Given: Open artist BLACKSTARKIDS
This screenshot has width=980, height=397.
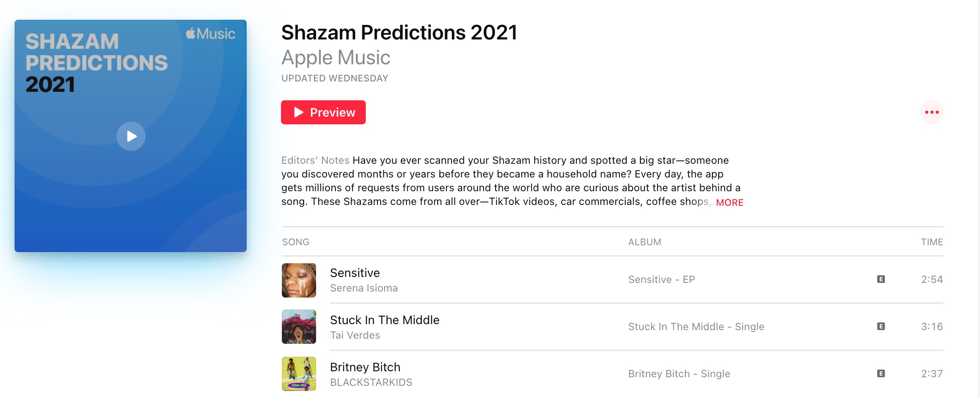Looking at the screenshot, I should [x=371, y=382].
